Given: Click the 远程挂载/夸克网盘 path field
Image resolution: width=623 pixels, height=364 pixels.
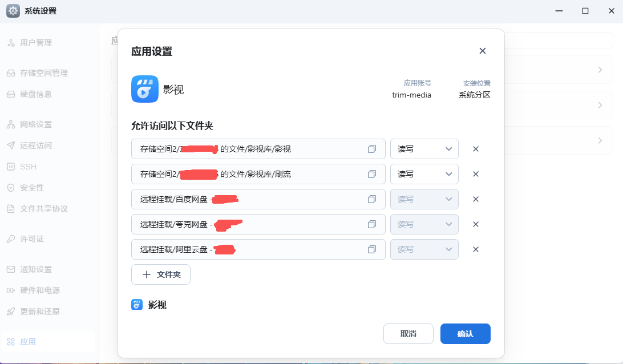Looking at the screenshot, I should pos(258,224).
